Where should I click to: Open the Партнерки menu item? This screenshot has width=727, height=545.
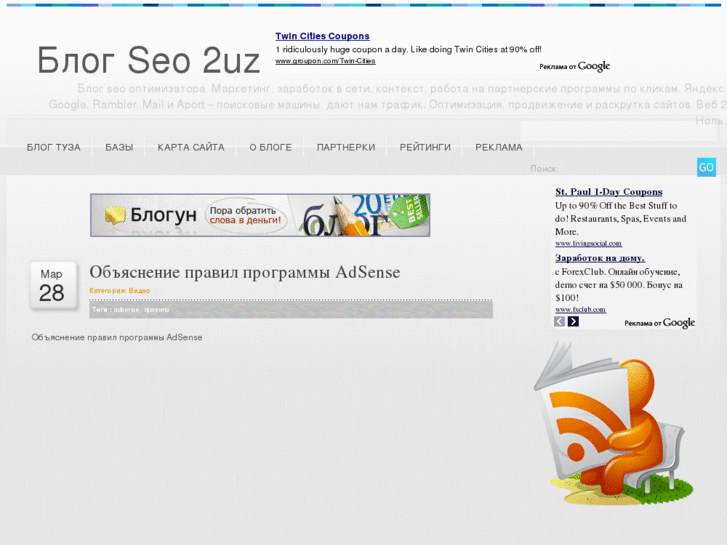click(x=346, y=147)
